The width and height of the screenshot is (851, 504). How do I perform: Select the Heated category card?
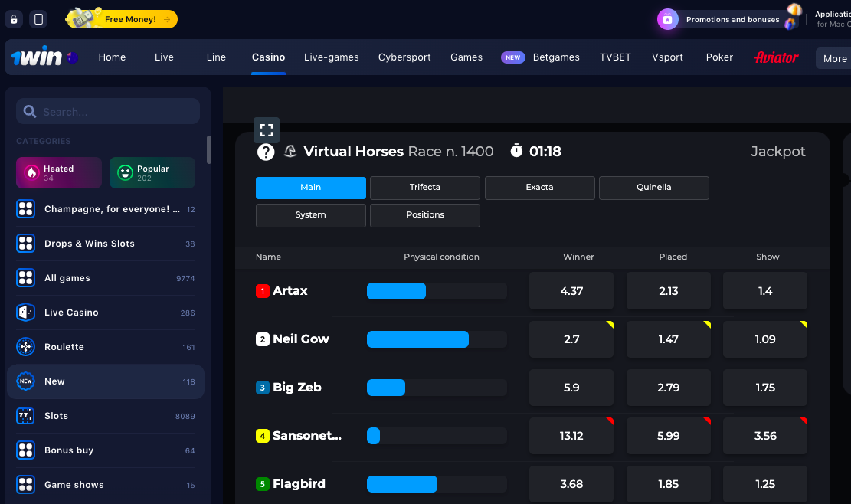59,172
